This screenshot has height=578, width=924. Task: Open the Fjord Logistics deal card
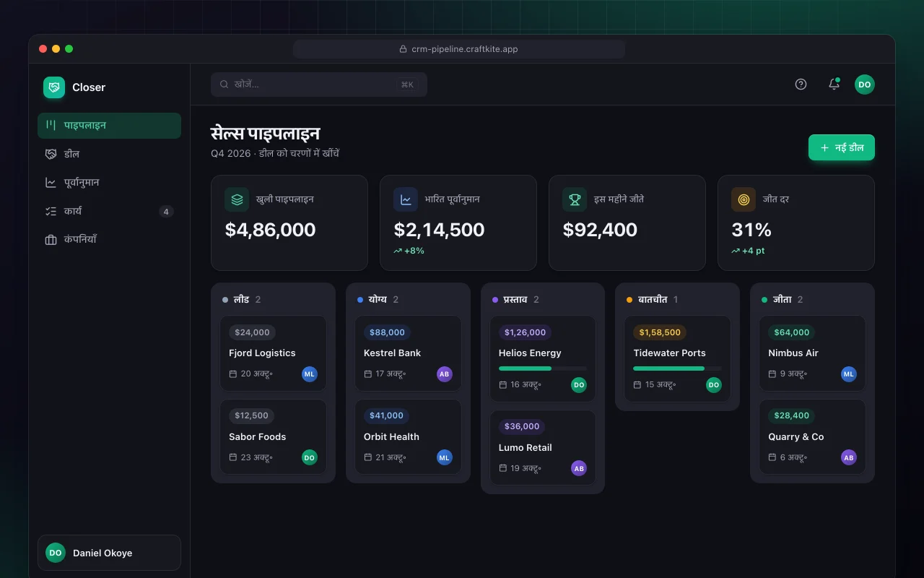coord(273,353)
